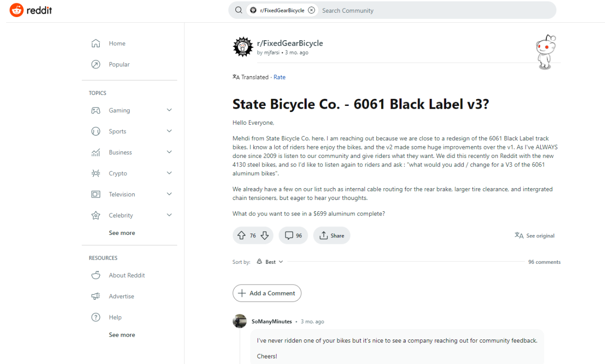Click the Help question mark icon
The image size is (605, 364).
click(95, 317)
